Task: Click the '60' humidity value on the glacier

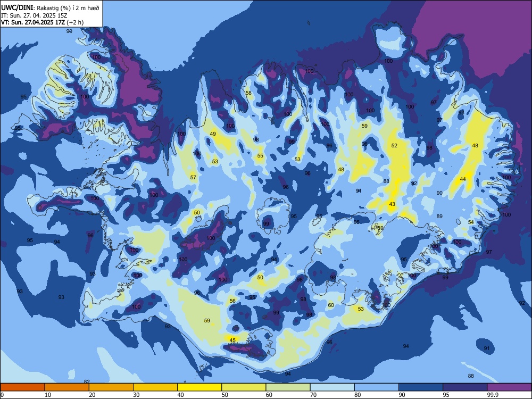Action: 331,305
